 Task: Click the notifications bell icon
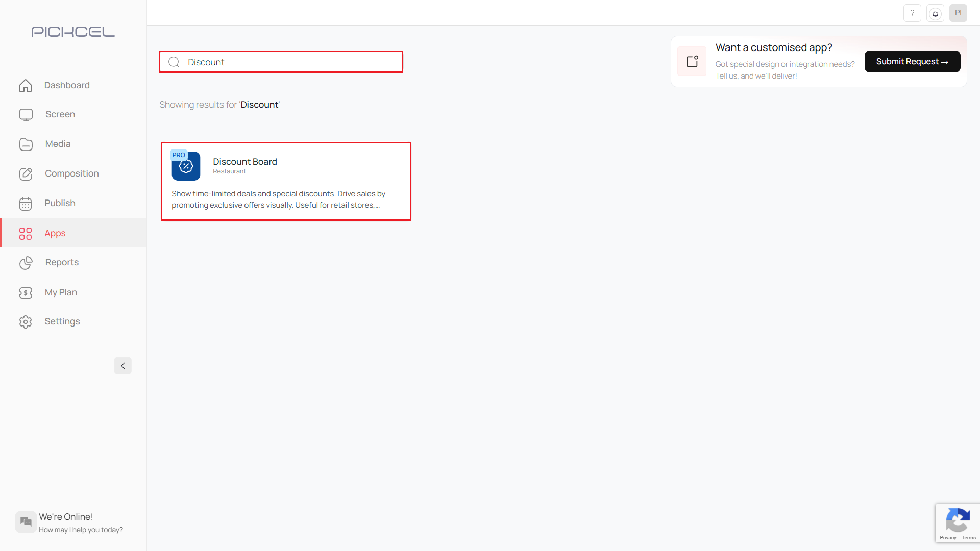click(935, 14)
